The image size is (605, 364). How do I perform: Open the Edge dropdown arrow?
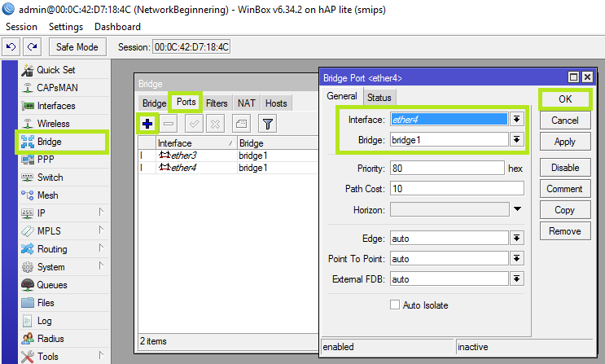tap(516, 238)
